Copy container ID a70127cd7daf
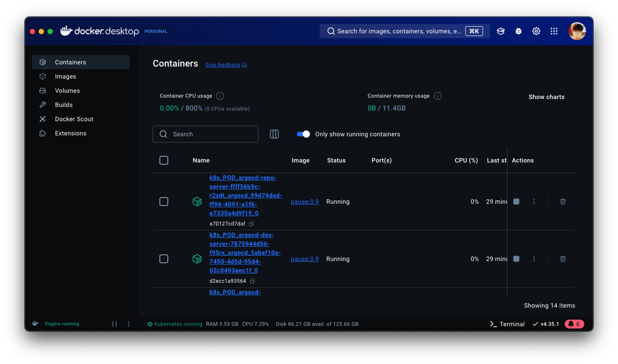This screenshot has height=364, width=618. coord(252,224)
